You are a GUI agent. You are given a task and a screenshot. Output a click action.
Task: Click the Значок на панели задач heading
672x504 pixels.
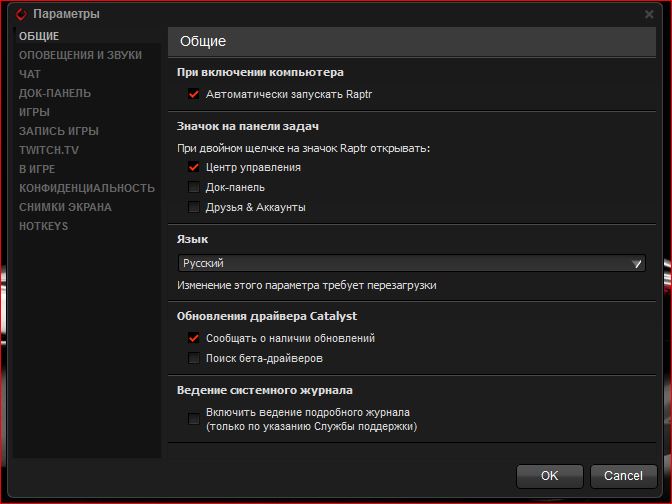tap(248, 126)
